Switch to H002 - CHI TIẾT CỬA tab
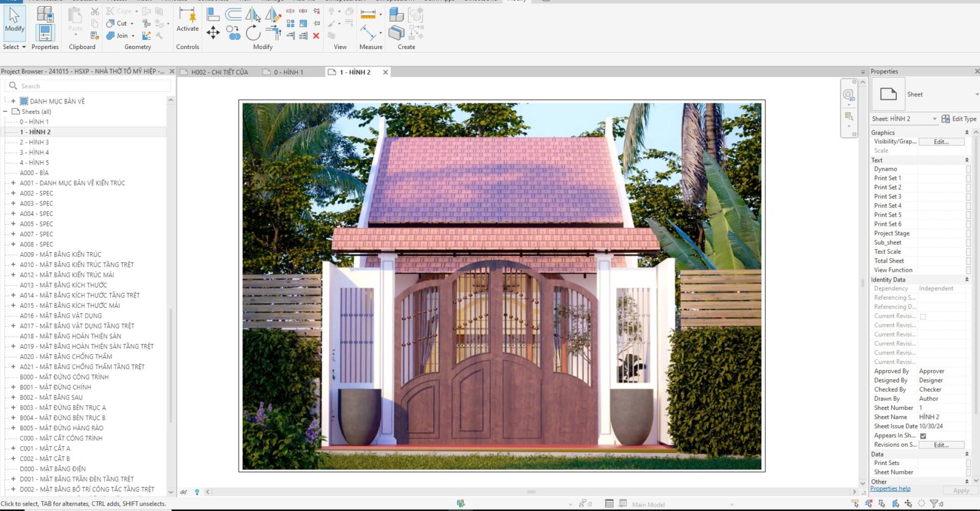The width and height of the screenshot is (980, 511). 219,72
